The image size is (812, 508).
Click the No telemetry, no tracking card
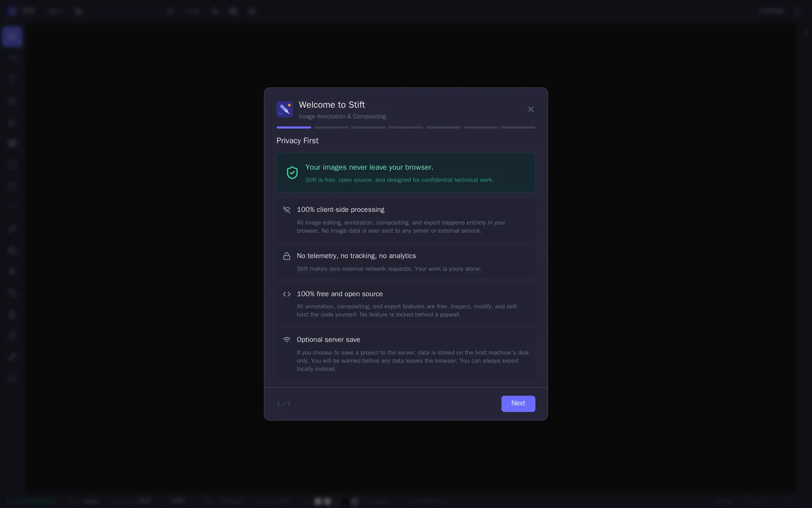tap(406, 262)
